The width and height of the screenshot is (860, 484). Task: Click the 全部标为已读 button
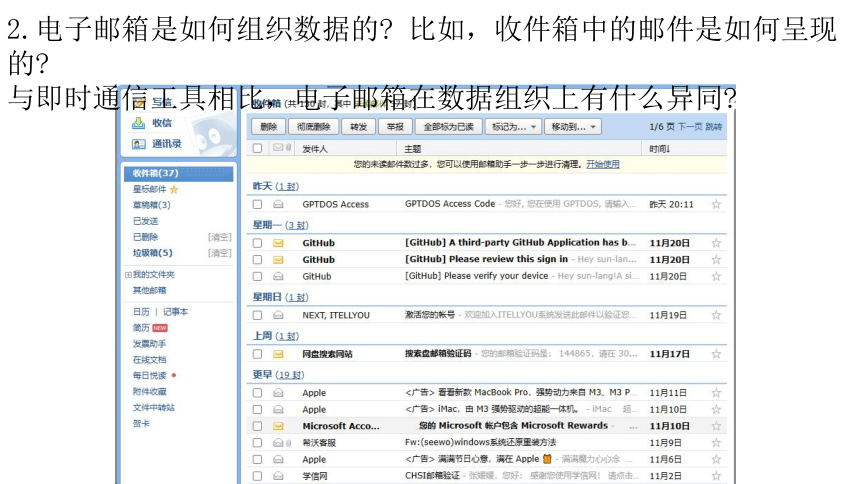[x=449, y=127]
